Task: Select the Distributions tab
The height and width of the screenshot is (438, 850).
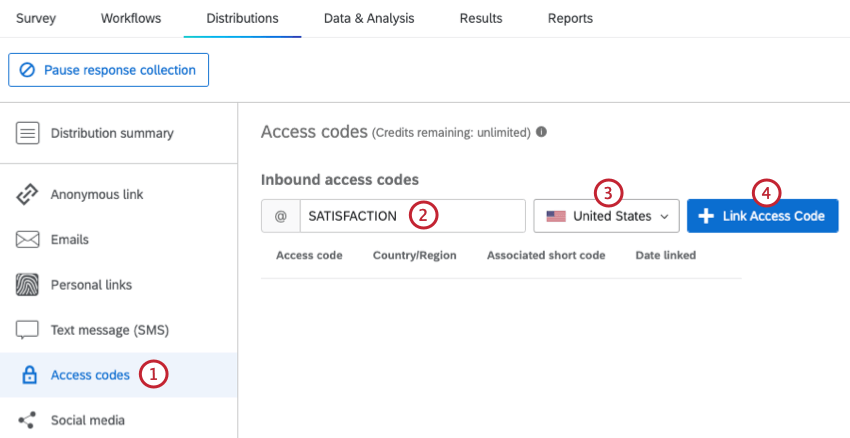Action: click(242, 18)
